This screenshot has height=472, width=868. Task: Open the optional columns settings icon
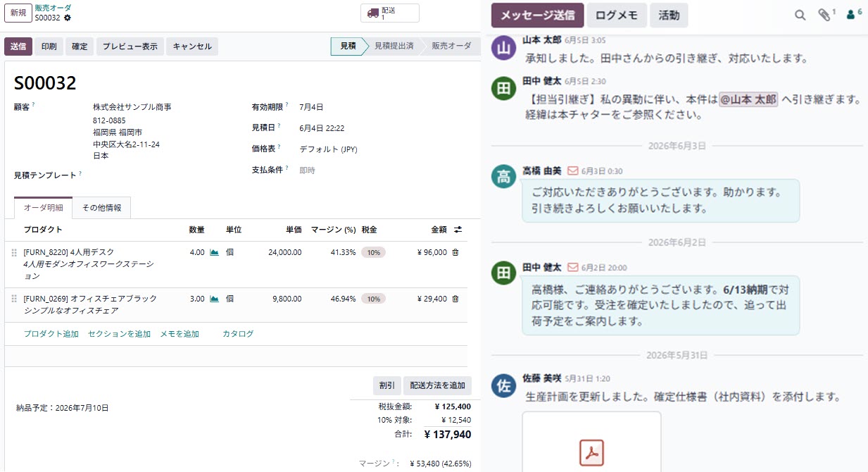(x=458, y=230)
